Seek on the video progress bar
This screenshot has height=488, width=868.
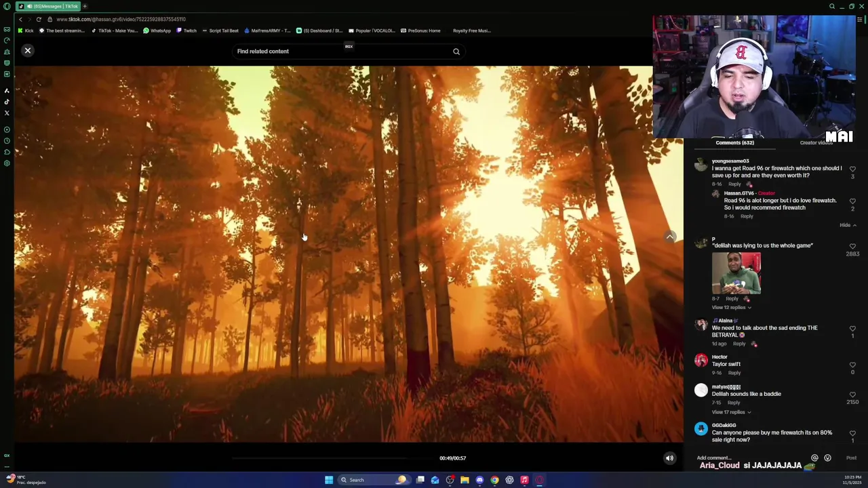pos(332,458)
